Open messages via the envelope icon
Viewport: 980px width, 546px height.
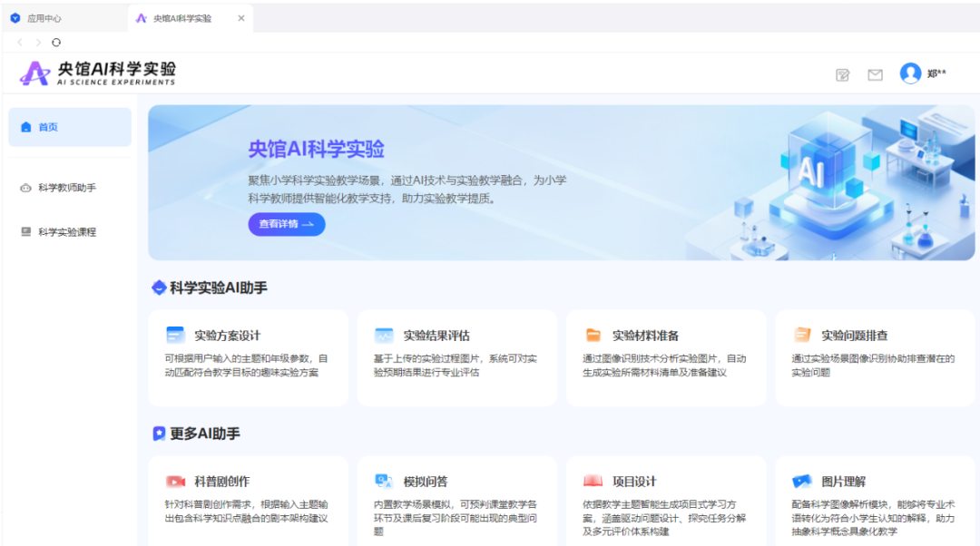tap(875, 74)
